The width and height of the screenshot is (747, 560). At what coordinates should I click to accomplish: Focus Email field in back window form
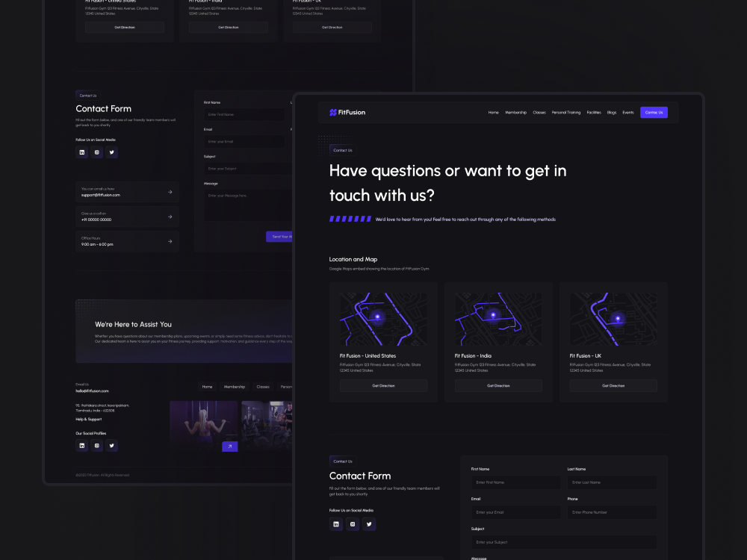click(244, 141)
